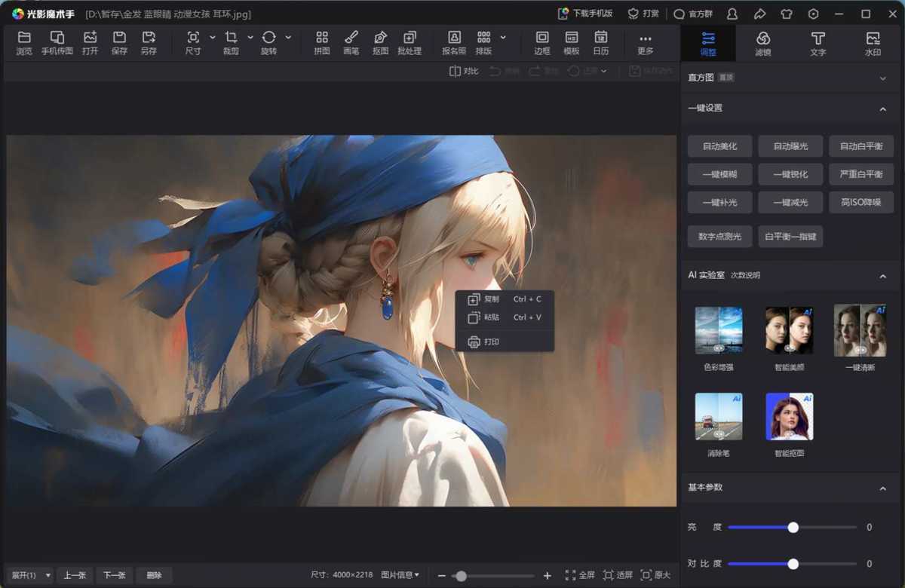Open the 日历 calendar maker icon
The image size is (905, 588).
point(600,42)
